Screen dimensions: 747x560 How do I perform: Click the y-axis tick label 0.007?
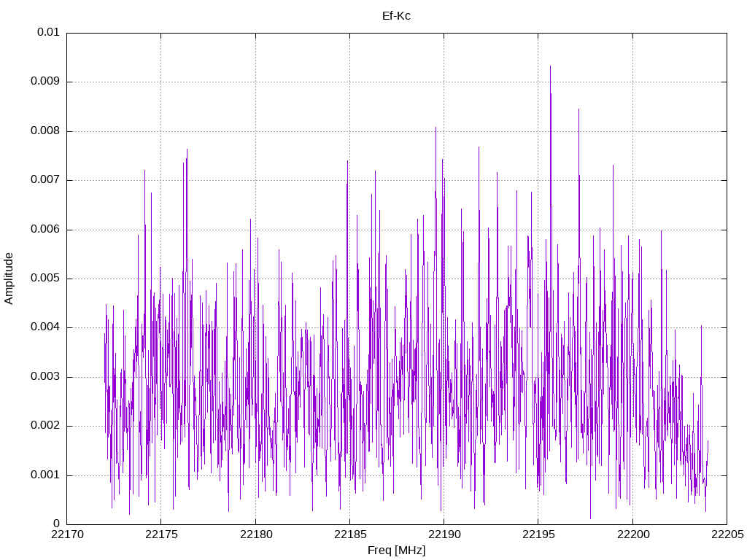[x=44, y=179]
